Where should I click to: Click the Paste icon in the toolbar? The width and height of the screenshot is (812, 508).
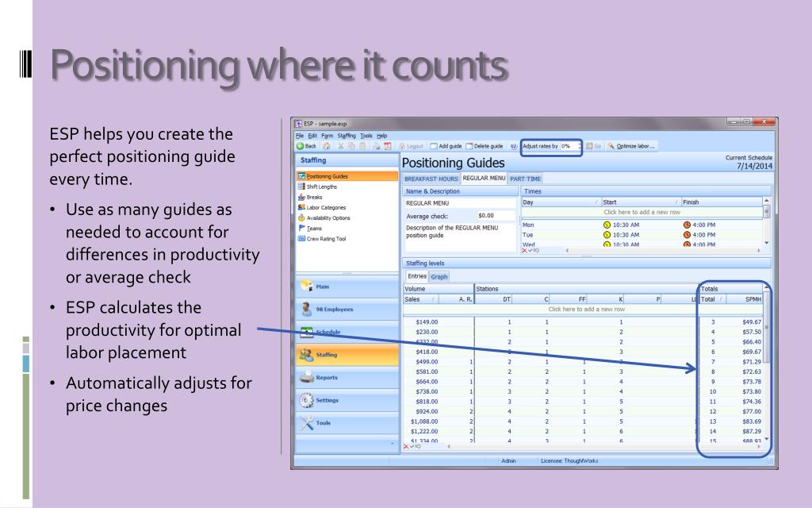click(362, 146)
